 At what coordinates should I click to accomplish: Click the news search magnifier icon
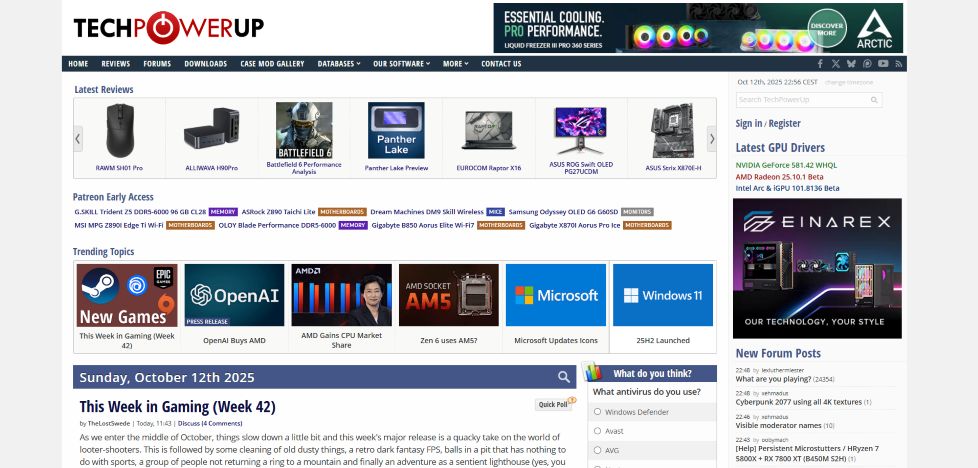[x=564, y=377]
